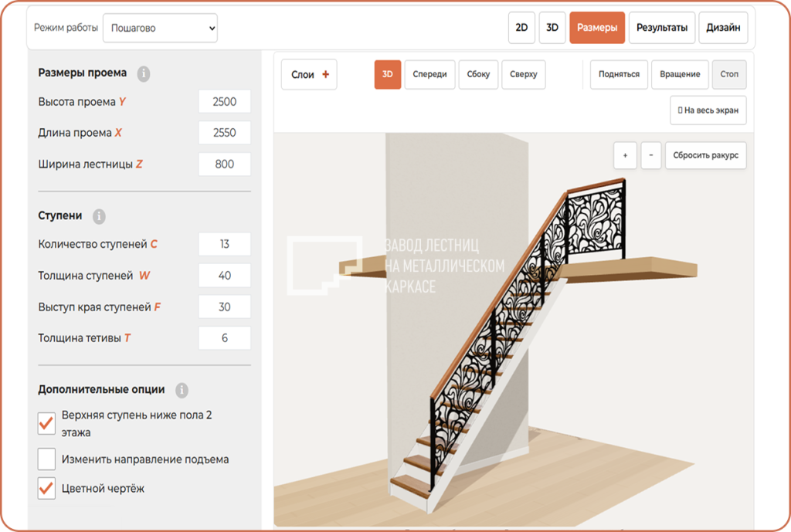Select the orange 3D view button
This screenshot has height=532, width=791.
[388, 75]
